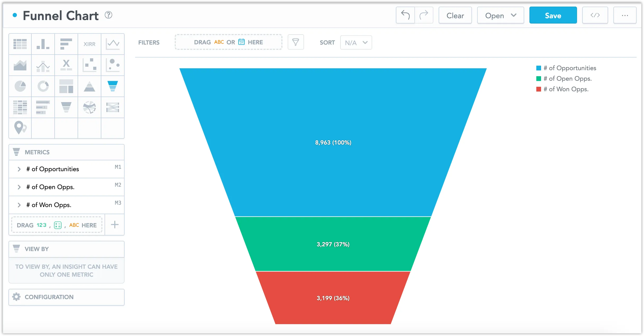Click the Clear button
644x336 pixels.
tap(455, 15)
